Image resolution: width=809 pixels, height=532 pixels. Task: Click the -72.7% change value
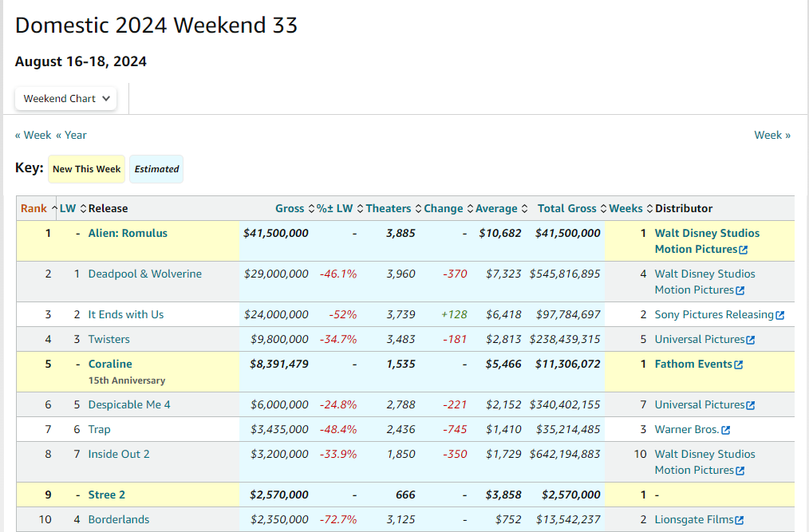coord(338,519)
